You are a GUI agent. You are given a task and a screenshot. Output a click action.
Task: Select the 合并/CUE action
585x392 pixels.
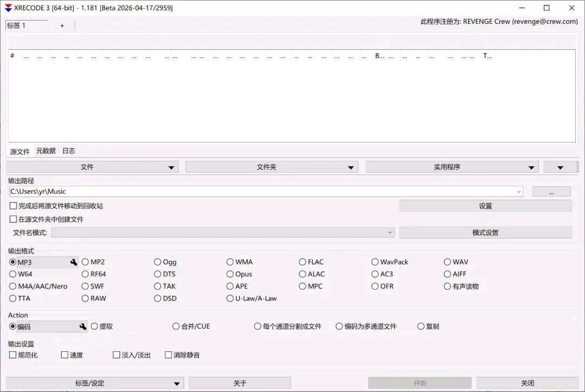pyautogui.click(x=191, y=326)
